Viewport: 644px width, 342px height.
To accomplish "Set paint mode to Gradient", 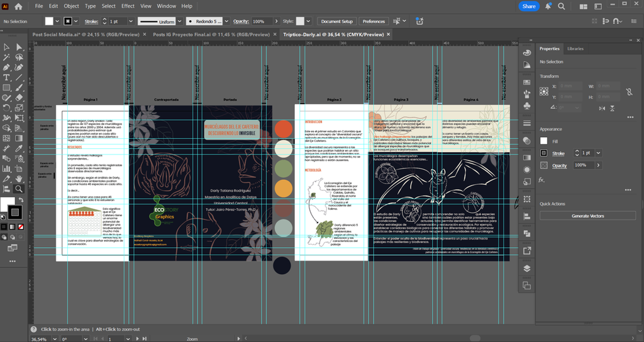I will [x=13, y=226].
